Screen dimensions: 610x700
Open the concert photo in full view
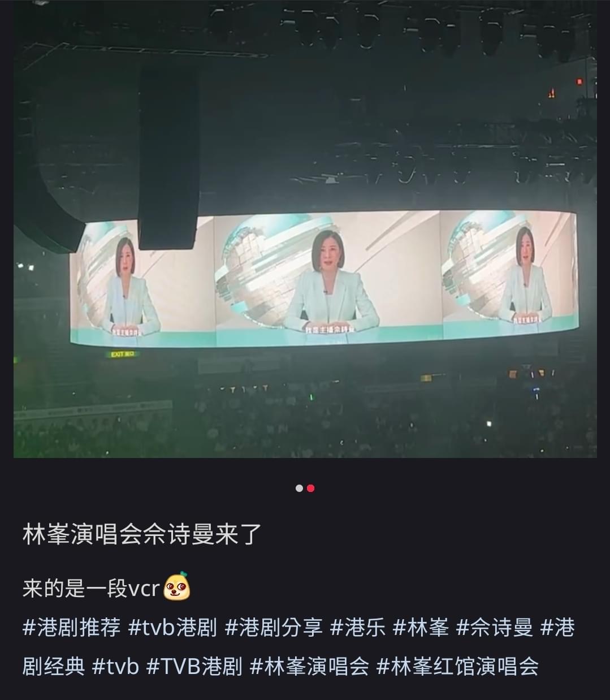[305, 228]
